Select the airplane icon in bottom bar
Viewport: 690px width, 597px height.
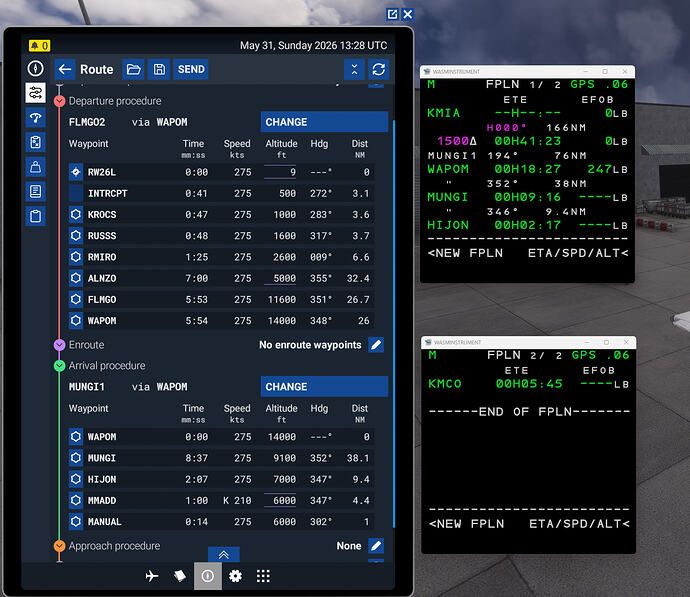coord(152,576)
